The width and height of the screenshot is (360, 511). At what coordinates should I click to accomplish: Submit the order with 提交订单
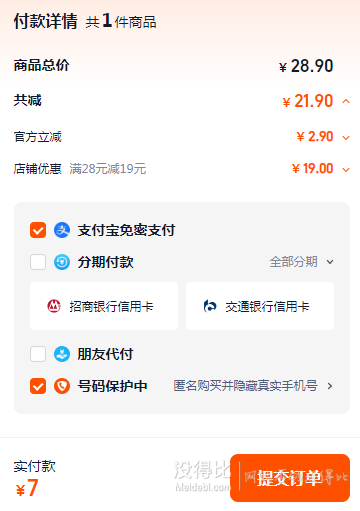point(290,478)
